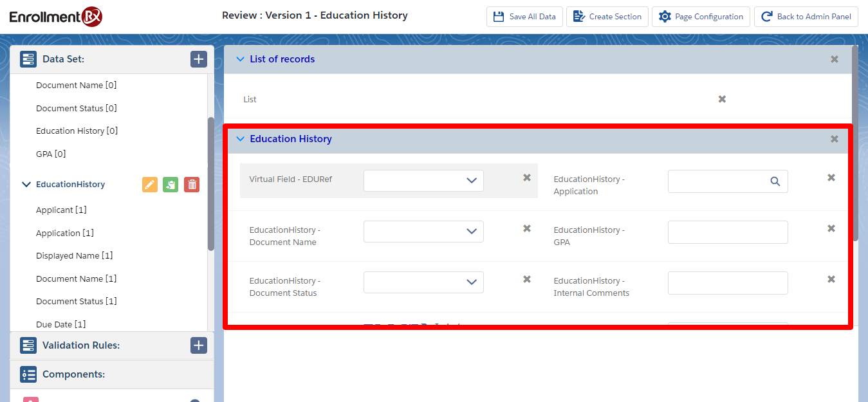The image size is (868, 402).
Task: Click the red trash delete icon for EducationHistory
Action: (x=192, y=185)
